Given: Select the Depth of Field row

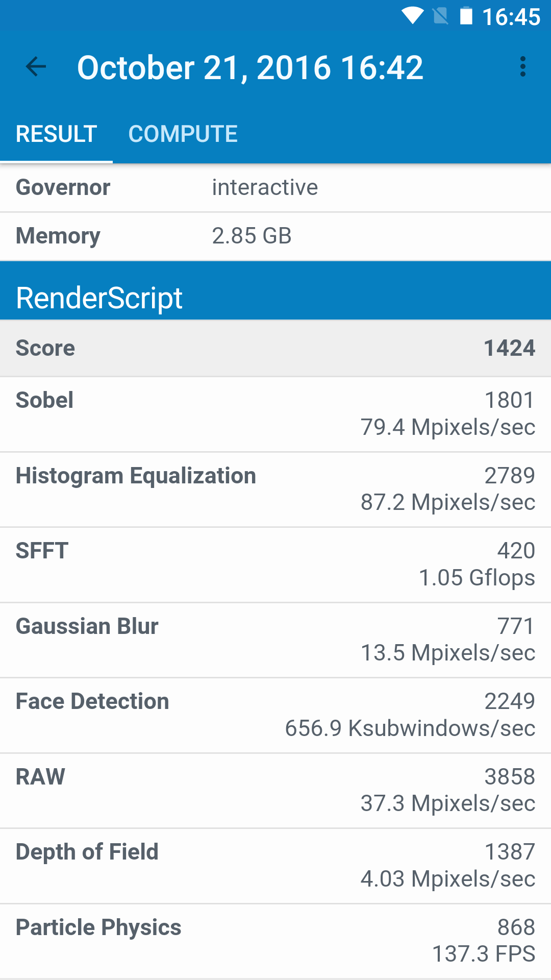Looking at the screenshot, I should pos(275,866).
